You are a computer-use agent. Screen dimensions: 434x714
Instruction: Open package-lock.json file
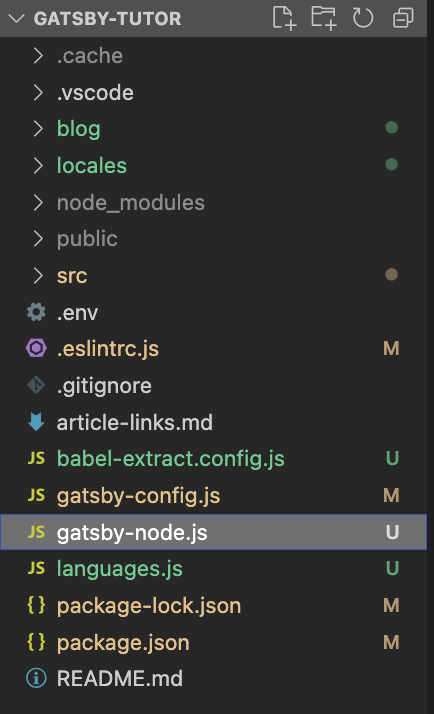[x=148, y=606]
